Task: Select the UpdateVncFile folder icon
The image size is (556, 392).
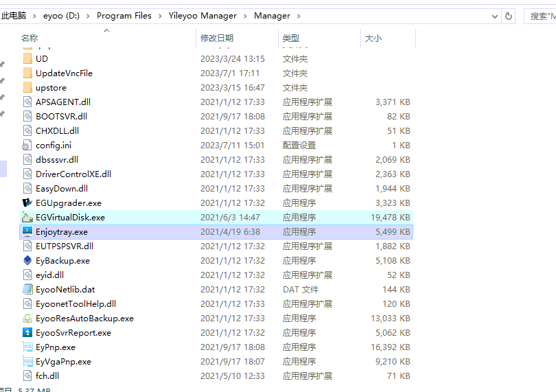Action: [x=27, y=73]
